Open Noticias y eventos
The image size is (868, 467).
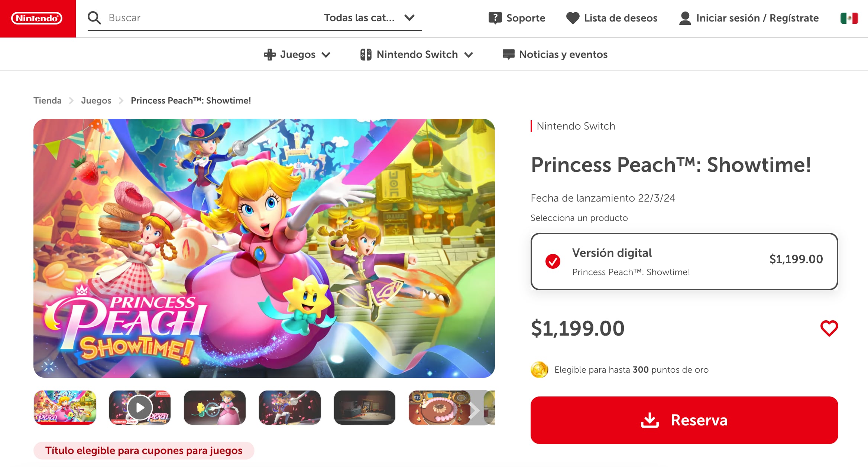[x=555, y=54]
